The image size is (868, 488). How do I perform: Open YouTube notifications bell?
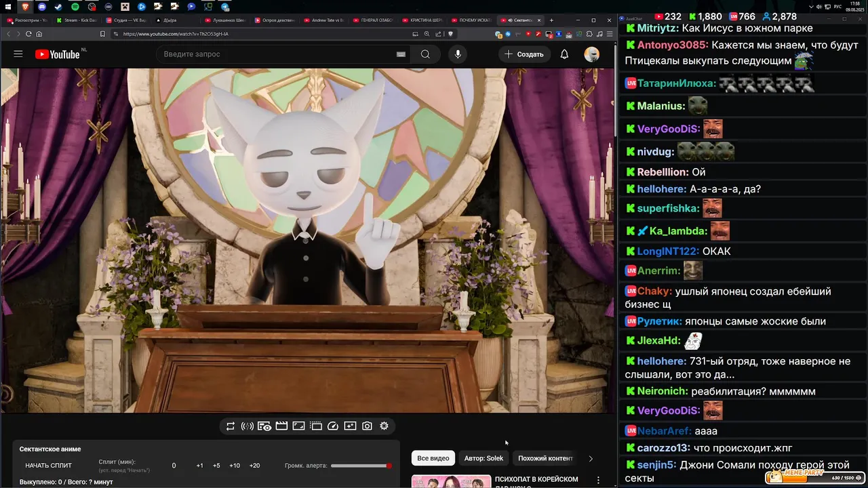click(564, 54)
